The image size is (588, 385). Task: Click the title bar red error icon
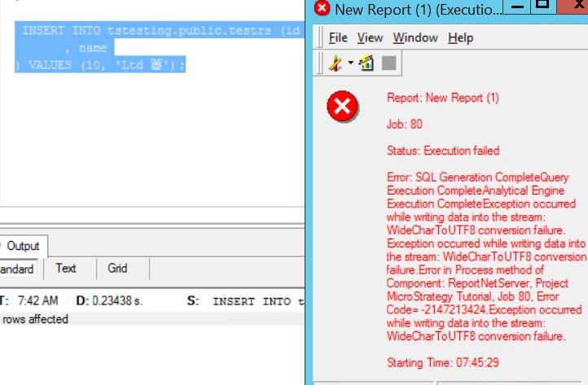[323, 9]
